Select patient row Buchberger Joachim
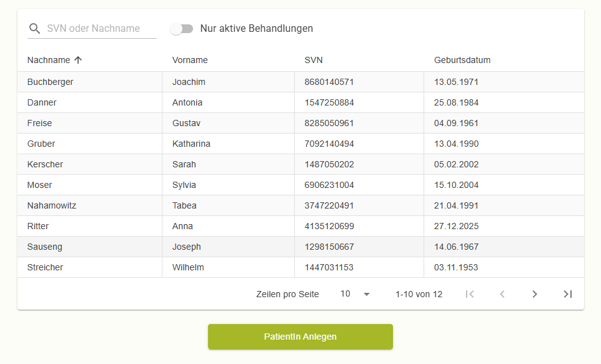Screen dimensions: 601x364 pos(187,82)
